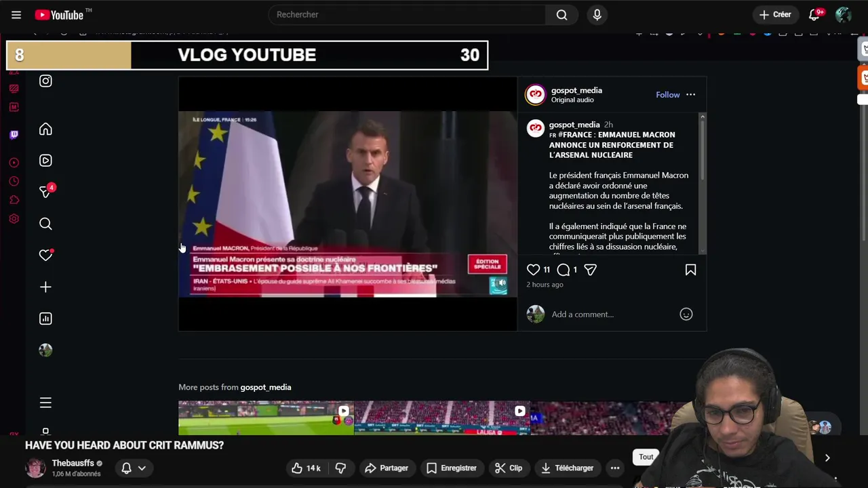Image resolution: width=868 pixels, height=488 pixels.
Task: Open Opera extensions cube icon
Action: tap(14, 200)
